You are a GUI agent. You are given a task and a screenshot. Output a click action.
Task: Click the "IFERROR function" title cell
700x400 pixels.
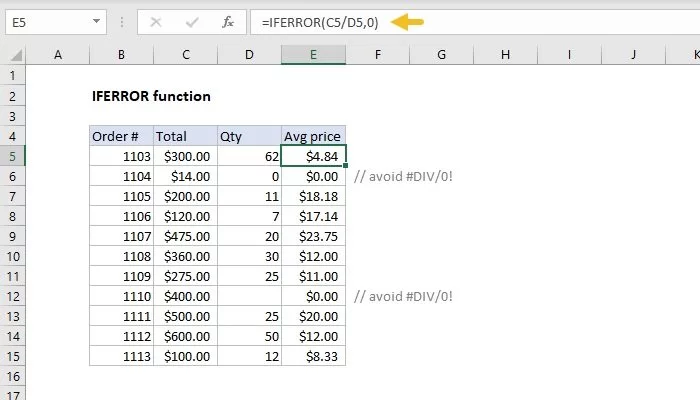[151, 96]
